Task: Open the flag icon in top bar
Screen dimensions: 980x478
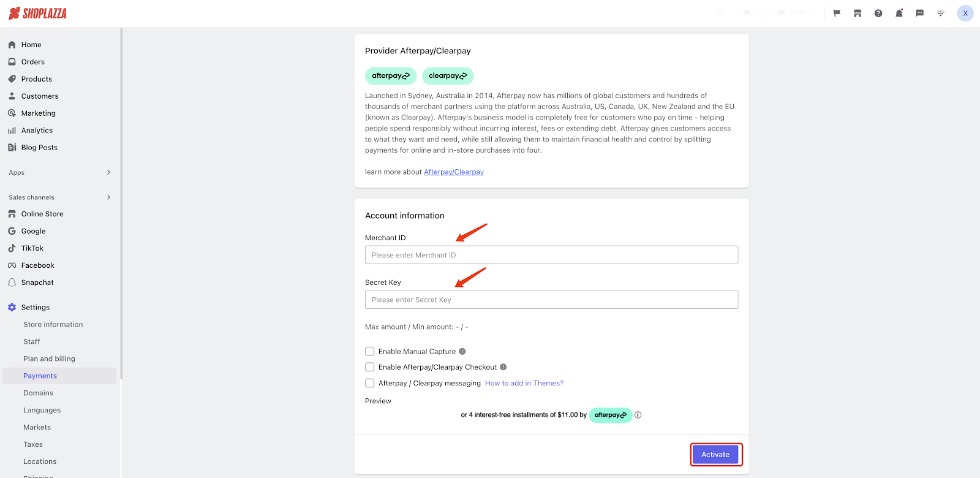Action: 837,13
